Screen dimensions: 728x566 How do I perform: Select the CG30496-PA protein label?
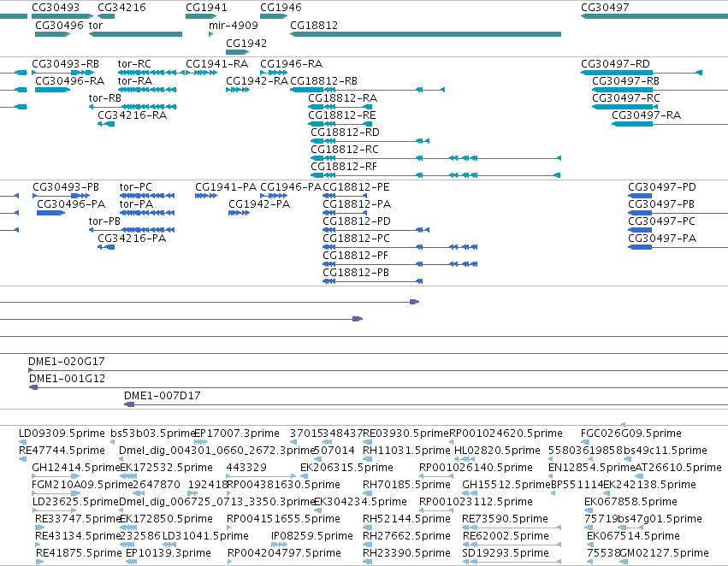click(71, 204)
